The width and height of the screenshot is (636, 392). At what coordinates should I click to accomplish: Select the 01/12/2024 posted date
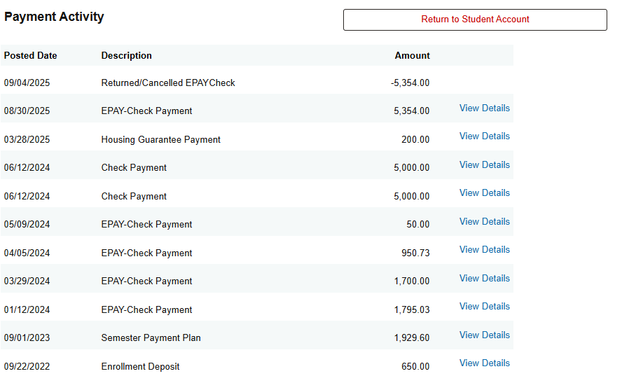27,310
